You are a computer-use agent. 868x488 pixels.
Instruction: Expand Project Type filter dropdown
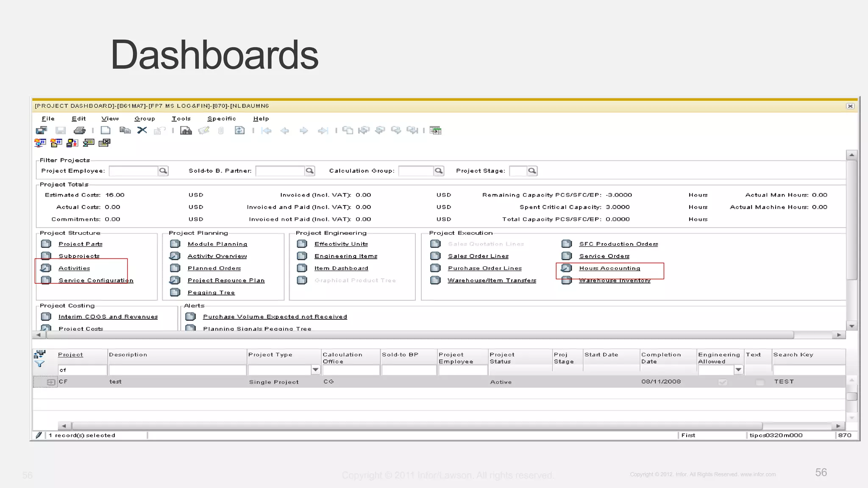(315, 370)
